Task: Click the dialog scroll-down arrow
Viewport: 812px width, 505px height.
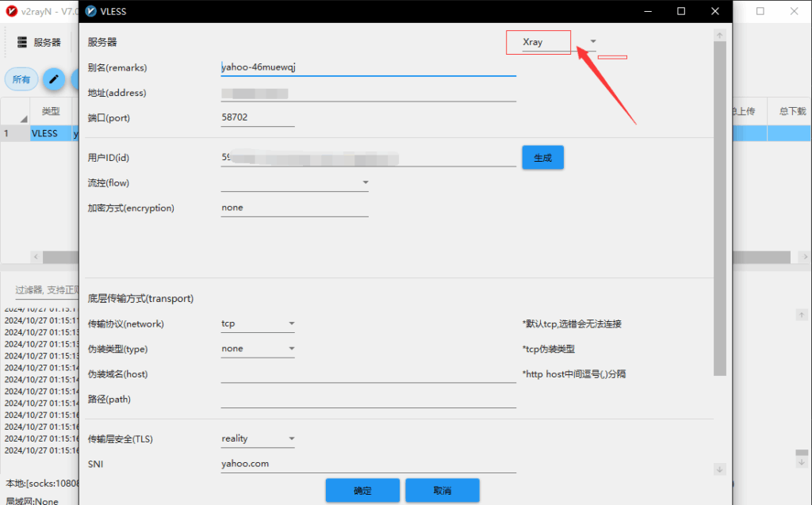Action: (x=720, y=469)
